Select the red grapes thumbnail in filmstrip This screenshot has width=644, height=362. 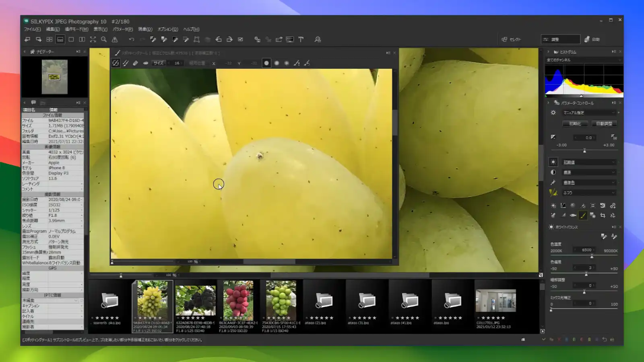click(x=238, y=300)
